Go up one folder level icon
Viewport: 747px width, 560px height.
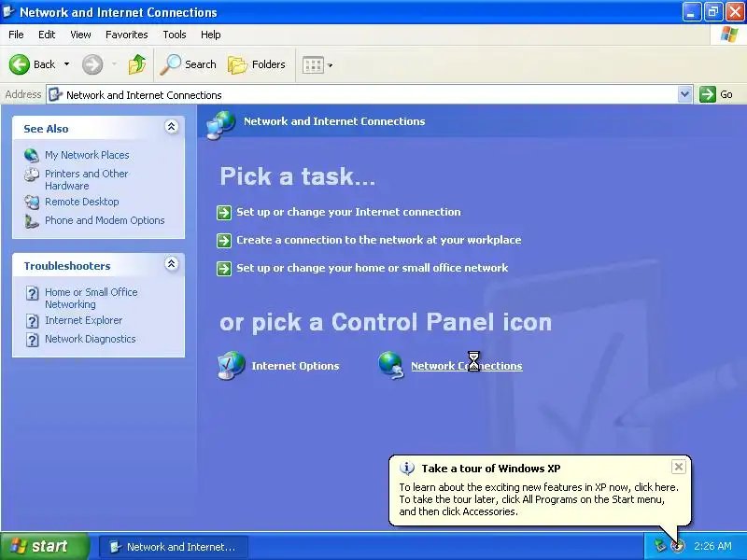pyautogui.click(x=137, y=64)
